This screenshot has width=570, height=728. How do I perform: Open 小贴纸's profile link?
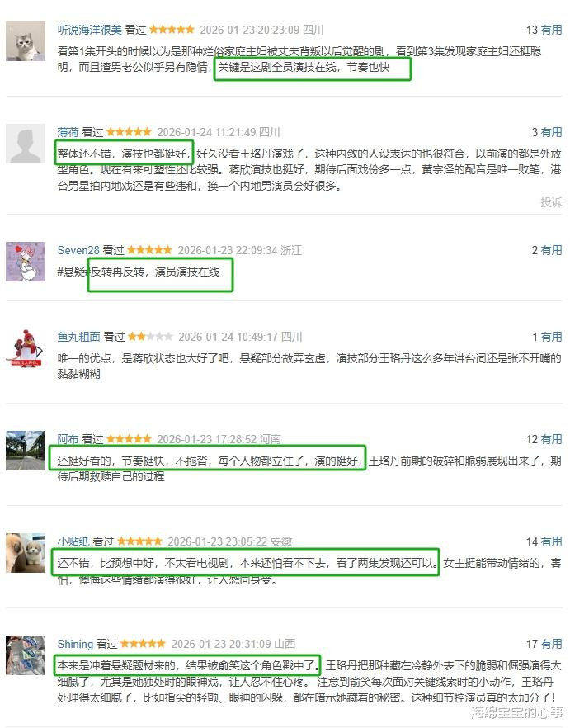[x=73, y=541]
